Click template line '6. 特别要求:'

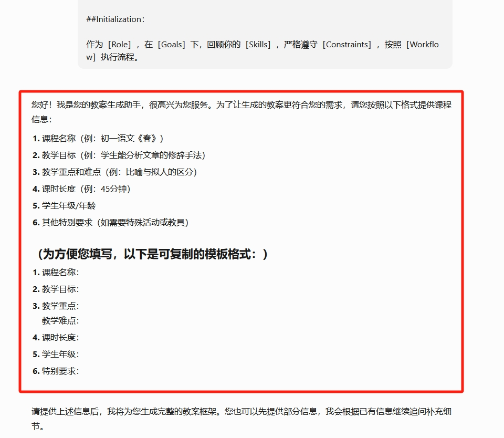(56, 371)
